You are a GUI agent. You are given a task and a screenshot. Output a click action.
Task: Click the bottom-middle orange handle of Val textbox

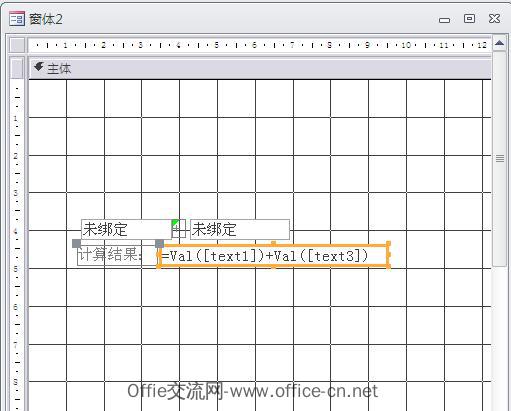click(x=273, y=266)
